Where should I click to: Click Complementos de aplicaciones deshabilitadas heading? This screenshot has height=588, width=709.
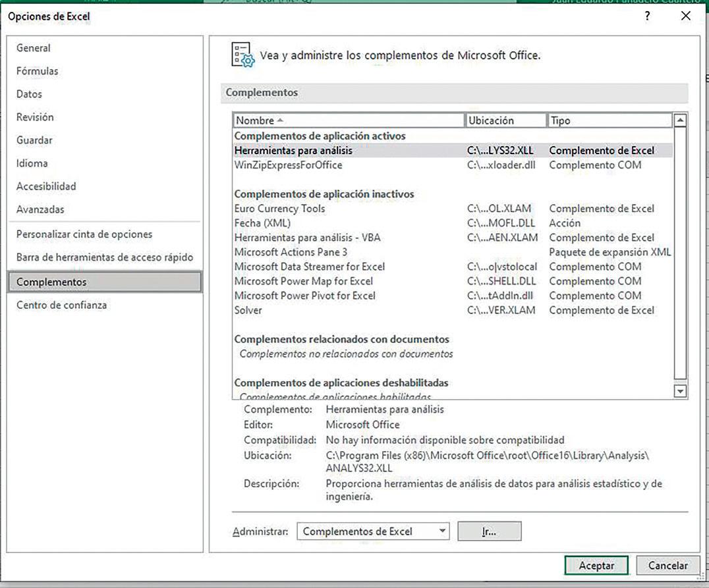341,383
